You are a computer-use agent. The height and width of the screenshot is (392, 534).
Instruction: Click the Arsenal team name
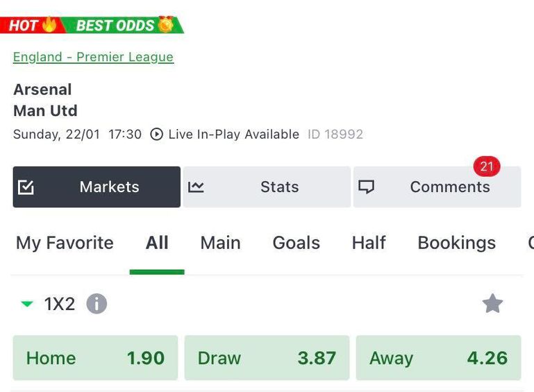point(42,90)
